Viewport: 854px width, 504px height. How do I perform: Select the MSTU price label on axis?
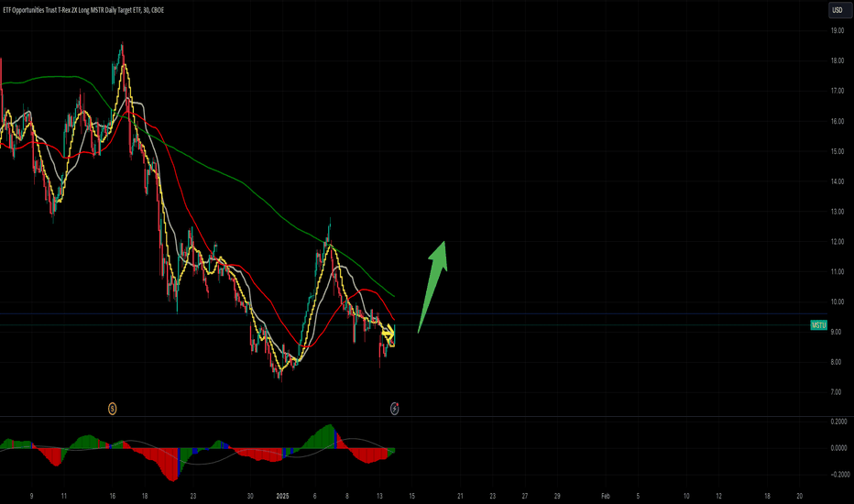click(818, 325)
